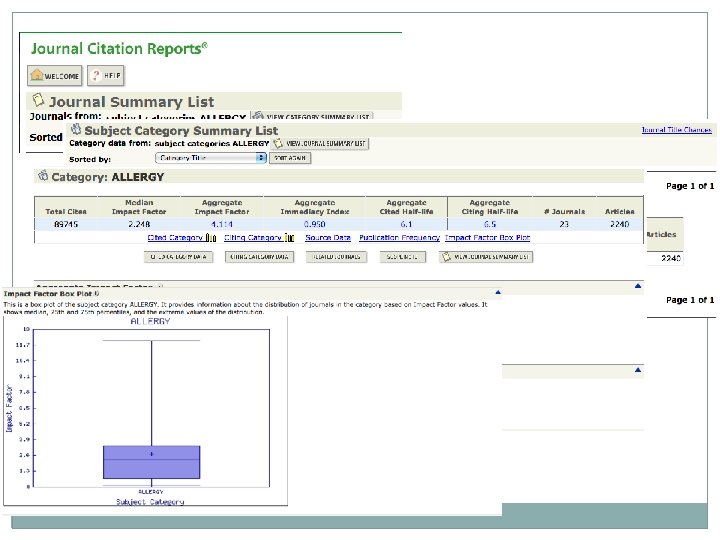
Task: Click the Subject Category axis label under the plot
Action: [x=150, y=501]
